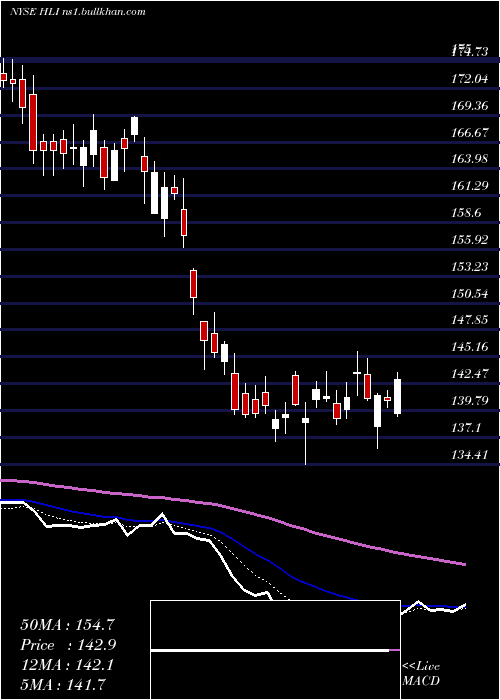Click the pink 50MA line endpoint
Screen dimensions: 500x700
tap(464, 565)
